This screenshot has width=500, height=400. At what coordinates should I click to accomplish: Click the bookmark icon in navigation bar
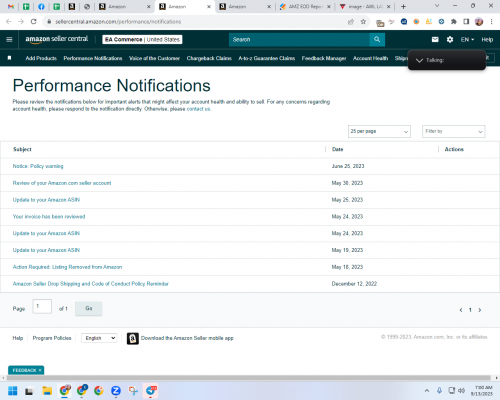pos(9,58)
